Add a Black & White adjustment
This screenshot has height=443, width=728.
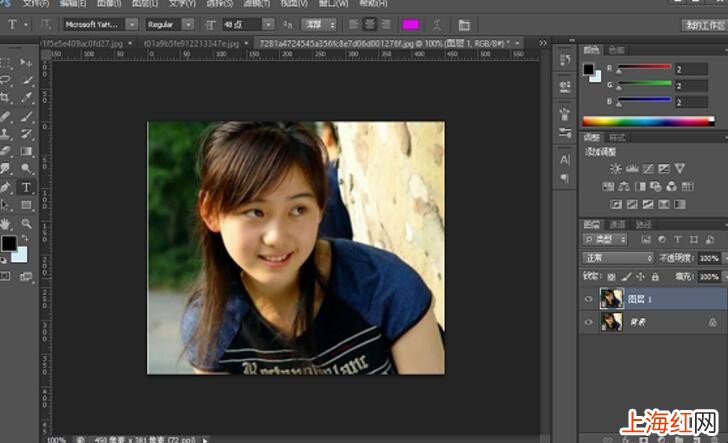640,187
